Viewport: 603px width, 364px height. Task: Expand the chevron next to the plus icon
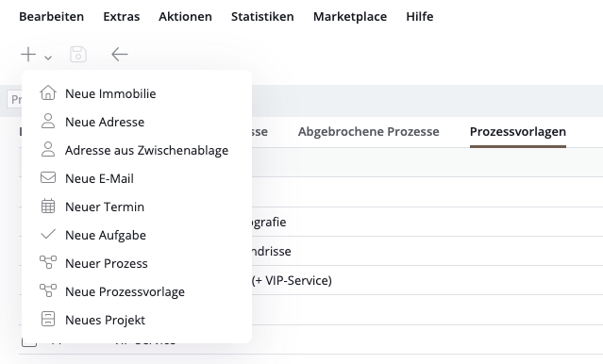(48, 58)
